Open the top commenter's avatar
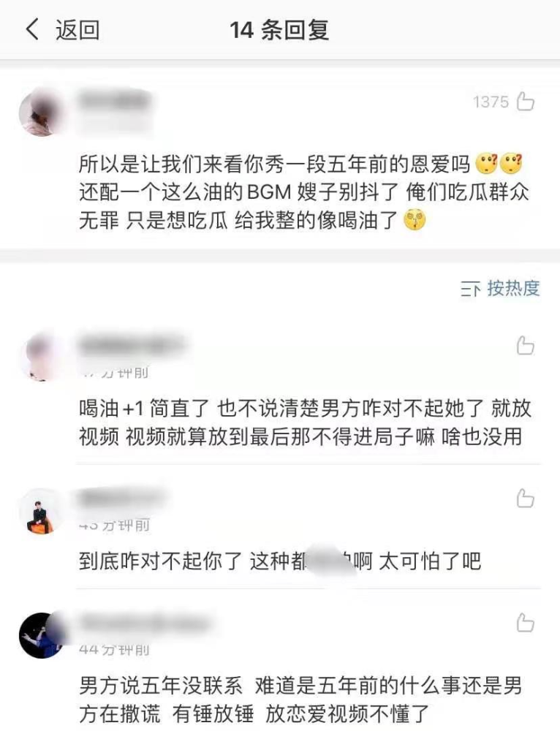Image resolution: width=560 pixels, height=731 pixels. (42, 113)
